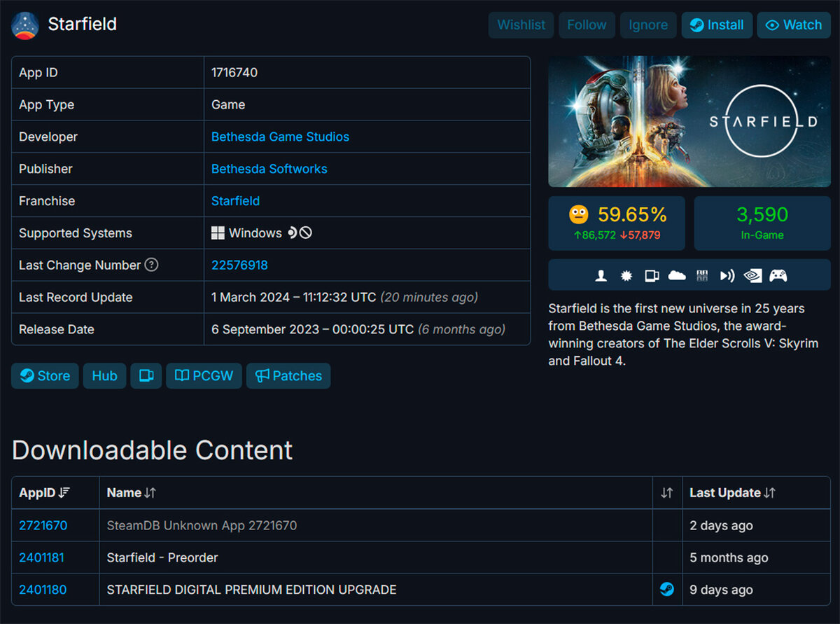Click the 57,879 negative reviews count
Viewport: 840px width, 624px height.
[x=640, y=235]
